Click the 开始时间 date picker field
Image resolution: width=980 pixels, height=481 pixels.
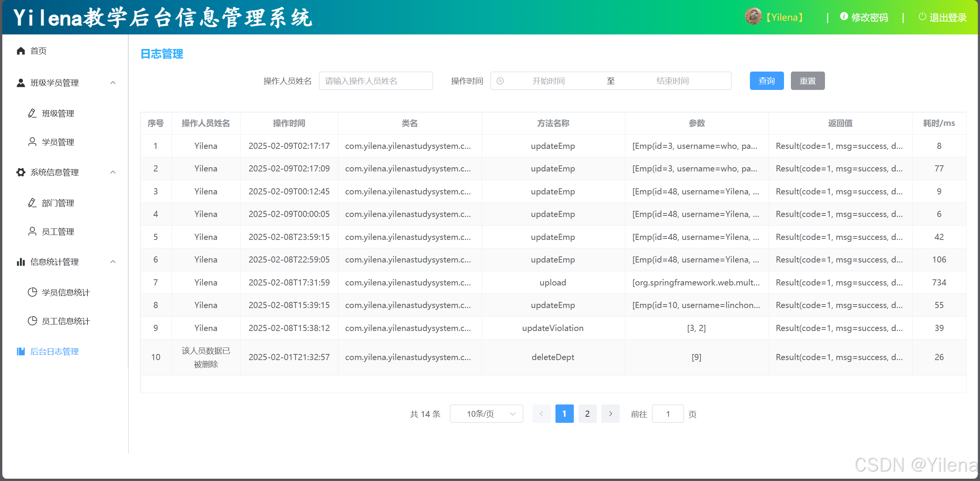point(548,81)
